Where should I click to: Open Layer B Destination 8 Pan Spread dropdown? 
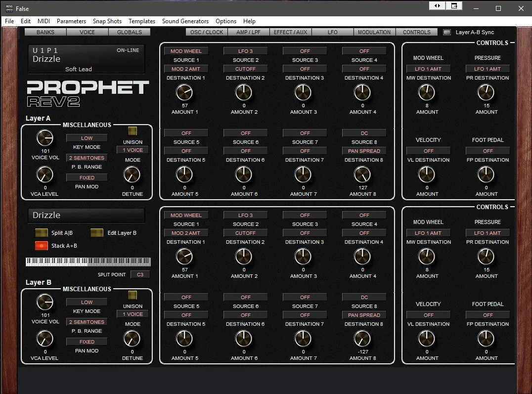[364, 315]
